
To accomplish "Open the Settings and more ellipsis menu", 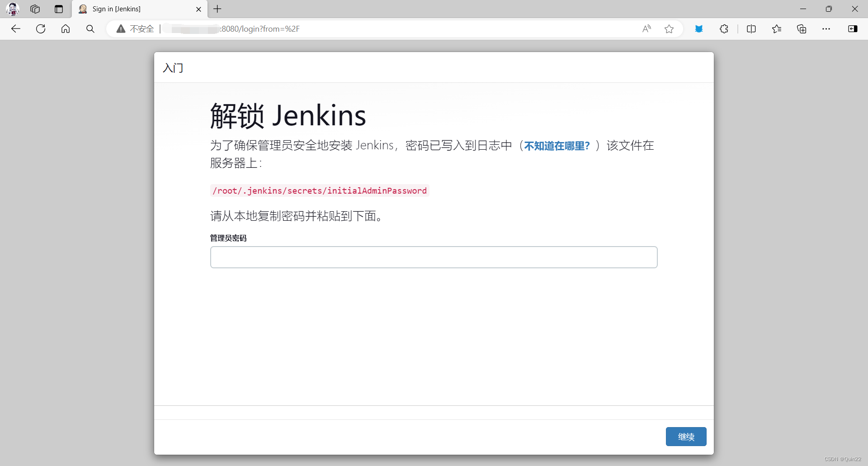I will coord(826,29).
